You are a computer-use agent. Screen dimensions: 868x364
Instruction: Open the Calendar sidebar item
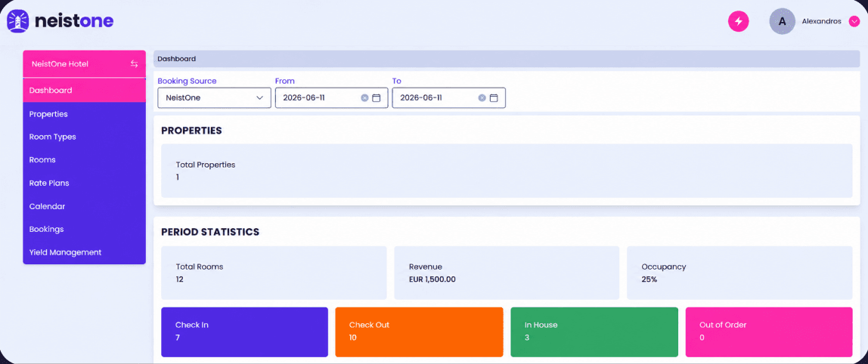pos(84,206)
